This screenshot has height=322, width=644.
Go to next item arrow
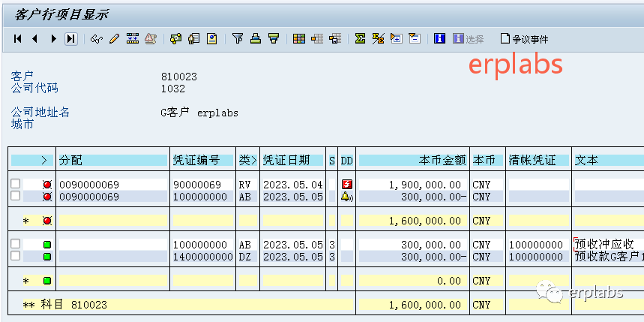tap(53, 39)
